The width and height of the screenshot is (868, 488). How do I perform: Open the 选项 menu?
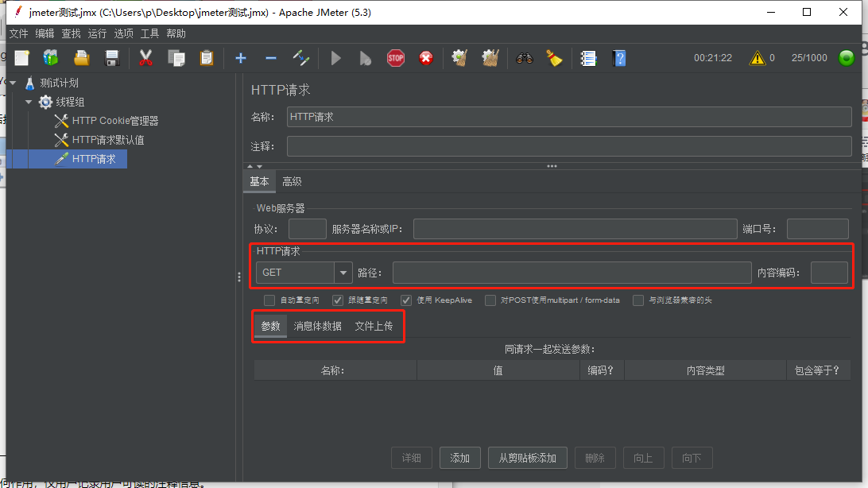point(123,33)
